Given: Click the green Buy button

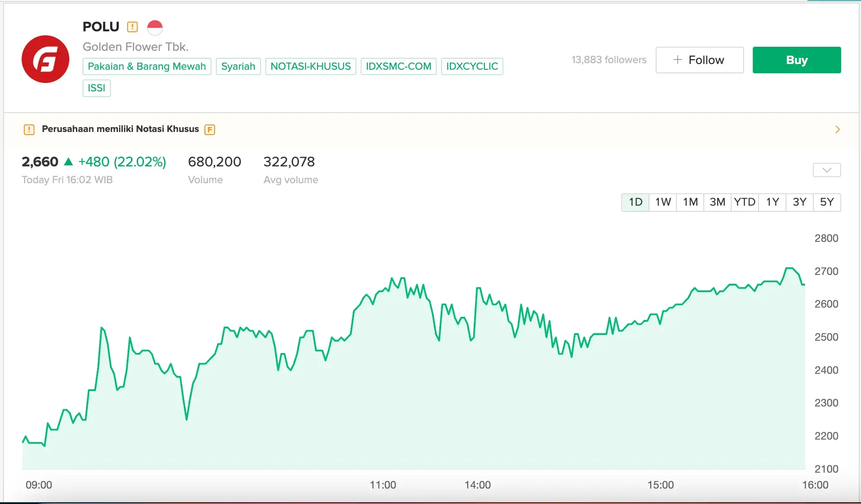Looking at the screenshot, I should [797, 60].
